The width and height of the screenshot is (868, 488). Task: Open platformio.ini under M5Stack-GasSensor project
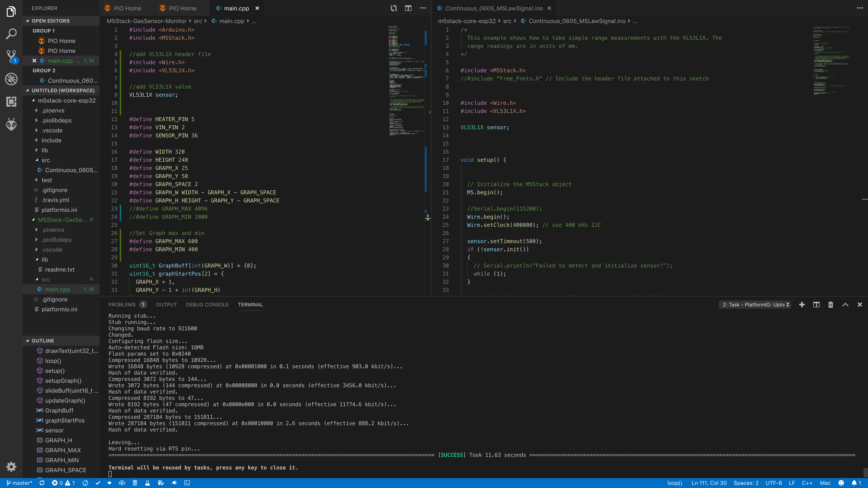click(x=59, y=309)
